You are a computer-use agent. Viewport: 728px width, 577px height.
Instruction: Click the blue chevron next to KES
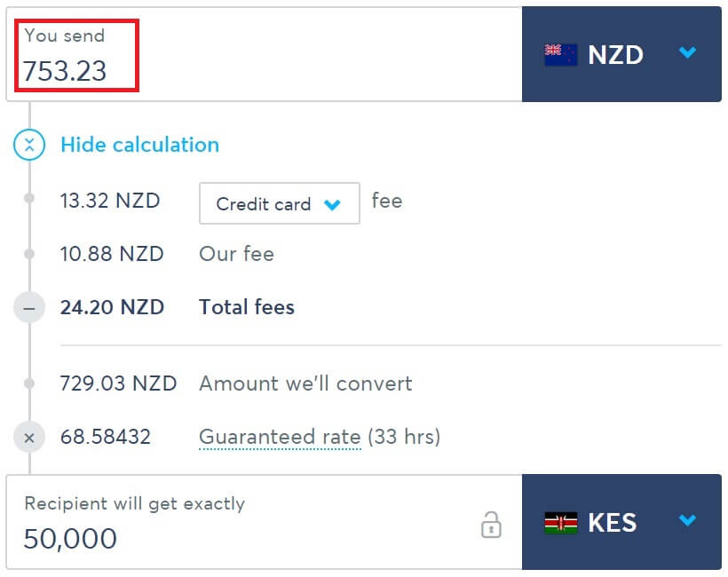point(687,520)
